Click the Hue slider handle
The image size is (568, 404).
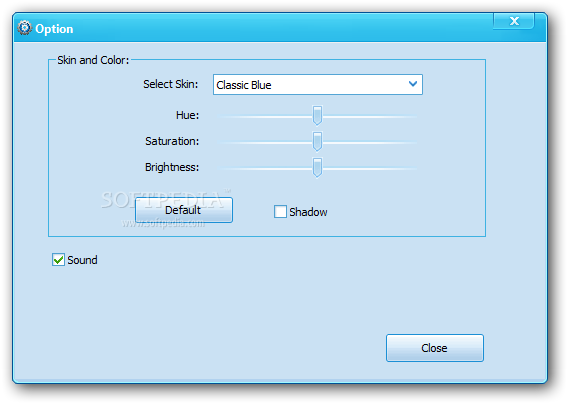(317, 116)
